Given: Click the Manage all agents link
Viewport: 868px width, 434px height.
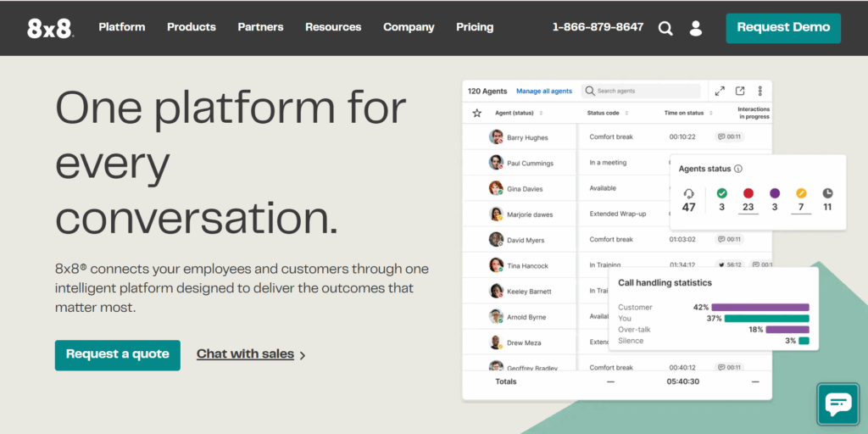Looking at the screenshot, I should (x=544, y=92).
